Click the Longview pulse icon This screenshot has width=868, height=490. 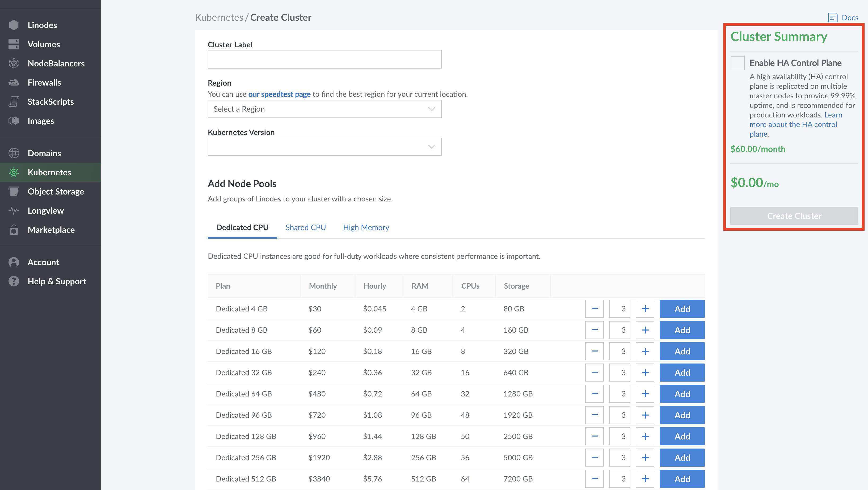click(x=14, y=211)
